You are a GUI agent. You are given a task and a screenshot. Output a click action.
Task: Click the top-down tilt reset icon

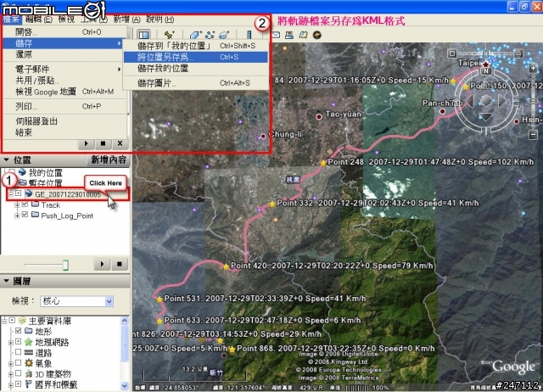[452, 53]
